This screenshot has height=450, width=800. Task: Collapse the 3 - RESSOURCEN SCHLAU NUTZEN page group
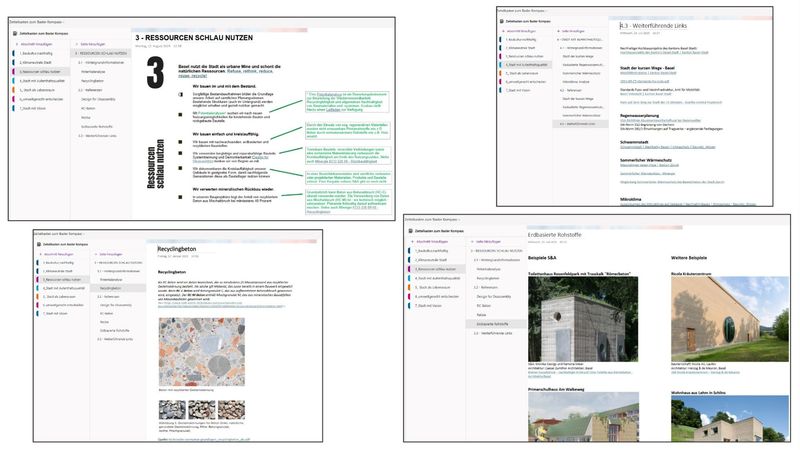click(75, 54)
